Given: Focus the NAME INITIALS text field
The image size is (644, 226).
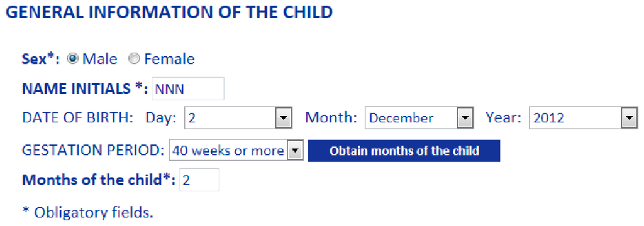Looking at the screenshot, I should [188, 89].
